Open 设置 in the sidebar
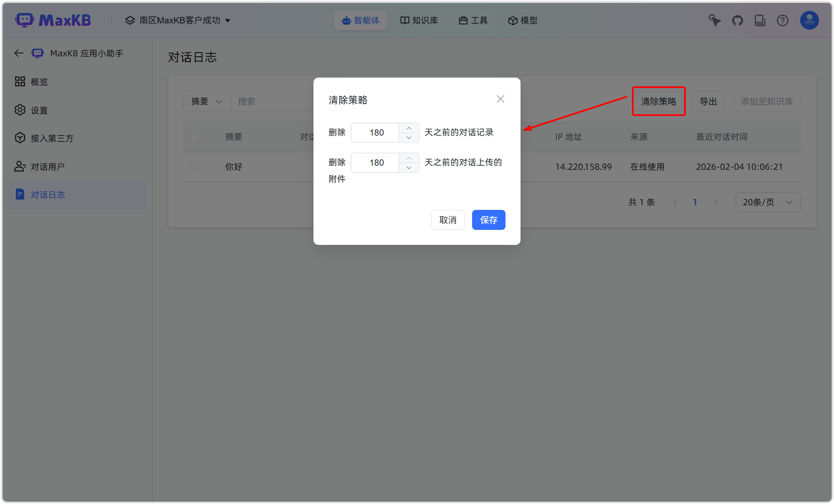 (x=39, y=110)
